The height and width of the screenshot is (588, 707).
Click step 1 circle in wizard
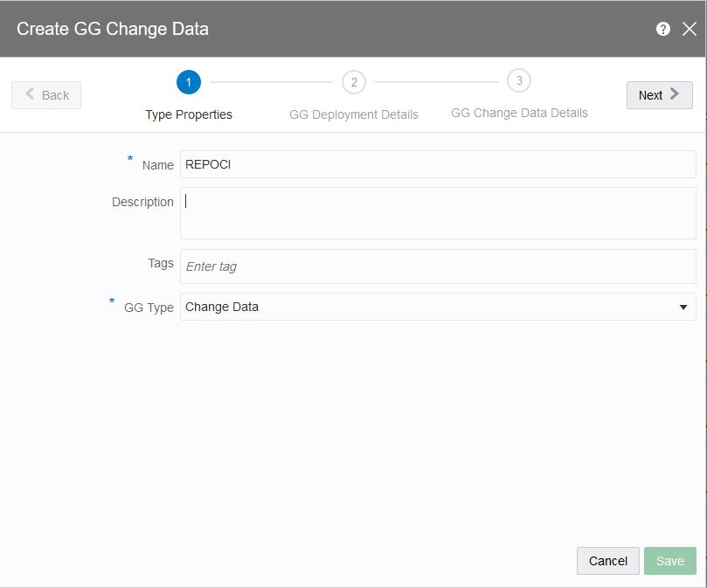click(x=189, y=83)
